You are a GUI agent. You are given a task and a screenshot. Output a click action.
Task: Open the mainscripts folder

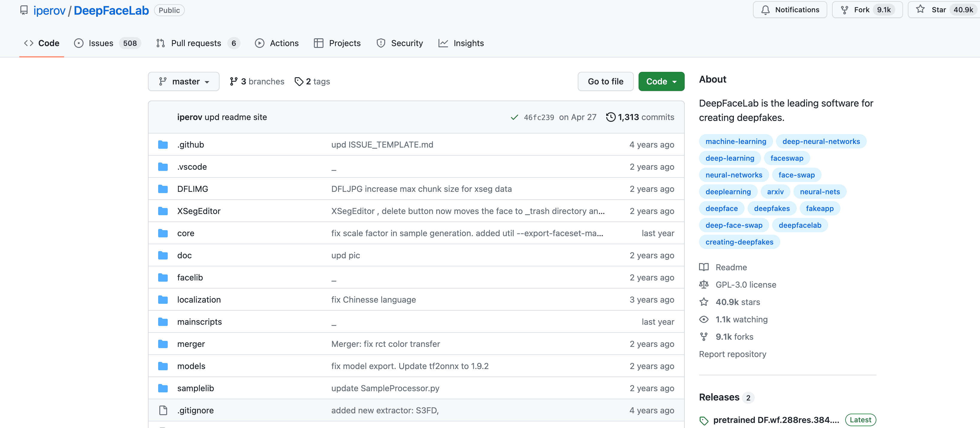(199, 321)
